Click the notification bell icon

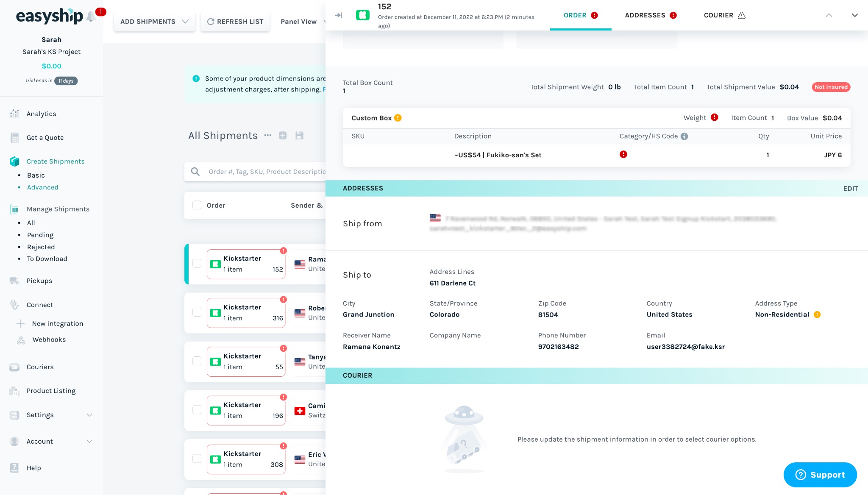coord(91,17)
